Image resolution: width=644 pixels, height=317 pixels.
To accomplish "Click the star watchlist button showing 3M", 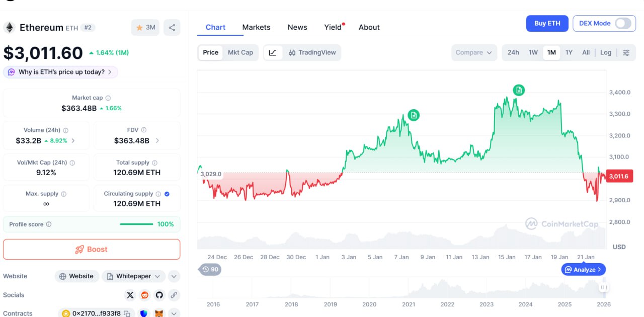I will coord(145,28).
